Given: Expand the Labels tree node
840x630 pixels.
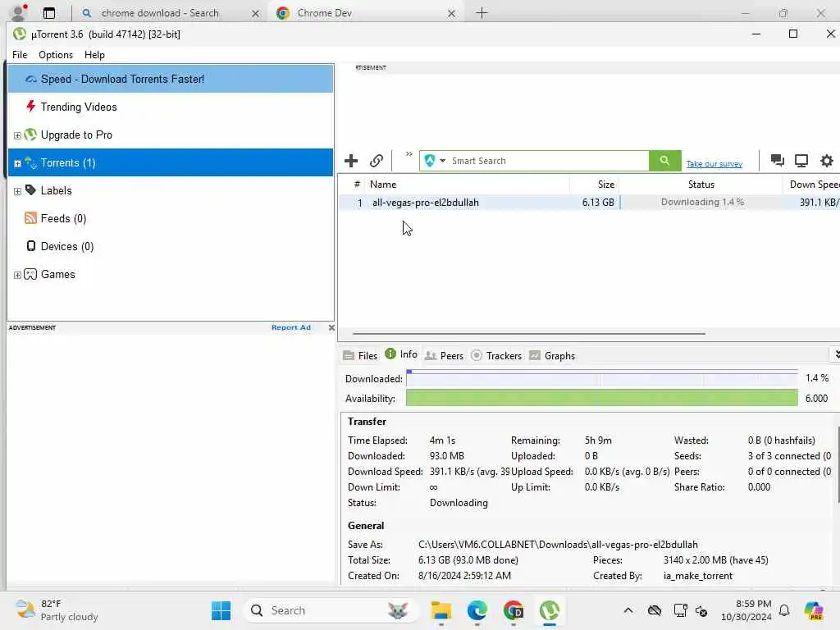Looking at the screenshot, I should tap(17, 191).
